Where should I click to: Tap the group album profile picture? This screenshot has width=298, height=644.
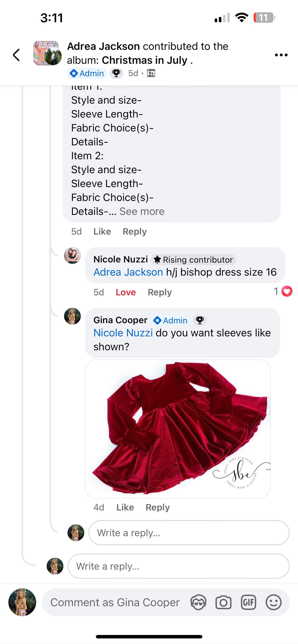47,53
